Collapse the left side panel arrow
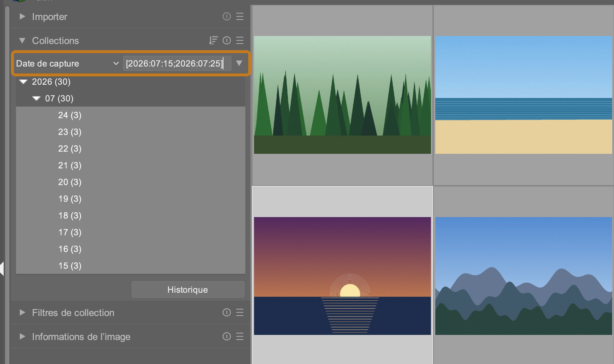This screenshot has height=364, width=614. (x=2, y=268)
